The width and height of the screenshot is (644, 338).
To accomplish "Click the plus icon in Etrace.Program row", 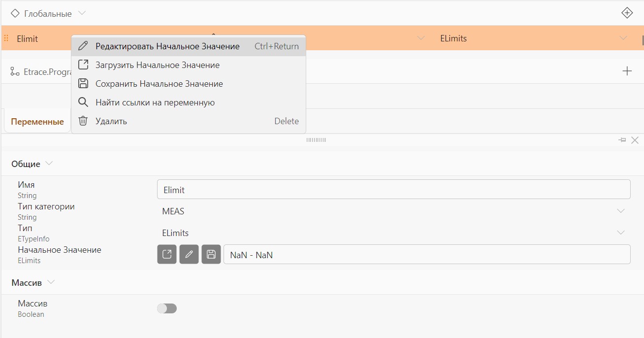I will tap(627, 71).
